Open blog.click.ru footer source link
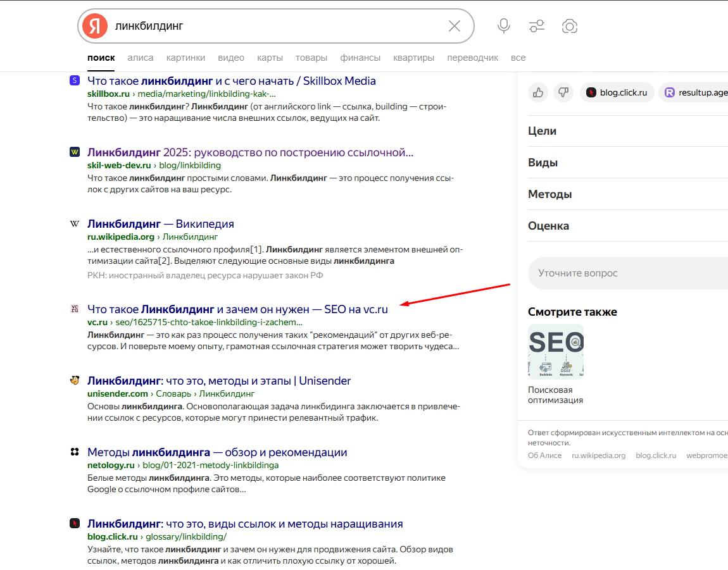 coord(656,455)
